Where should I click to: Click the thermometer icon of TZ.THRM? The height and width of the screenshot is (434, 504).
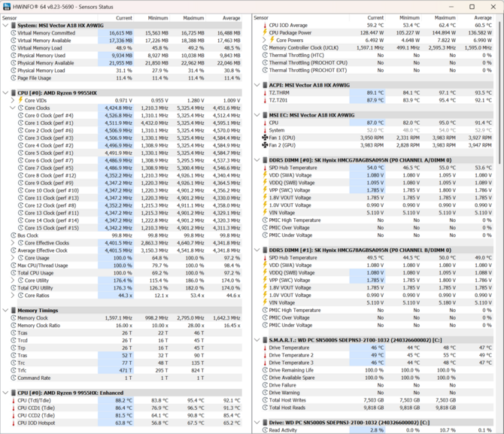pyautogui.click(x=265, y=93)
